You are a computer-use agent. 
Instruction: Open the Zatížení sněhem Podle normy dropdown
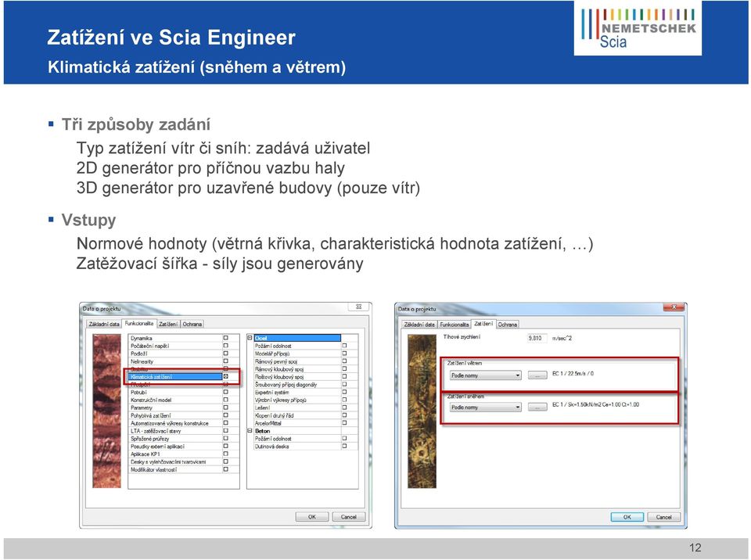[486, 407]
